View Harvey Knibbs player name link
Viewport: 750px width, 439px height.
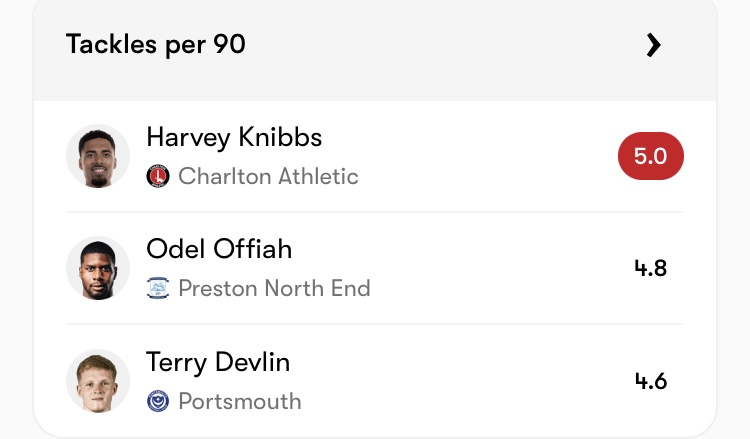pyautogui.click(x=234, y=137)
